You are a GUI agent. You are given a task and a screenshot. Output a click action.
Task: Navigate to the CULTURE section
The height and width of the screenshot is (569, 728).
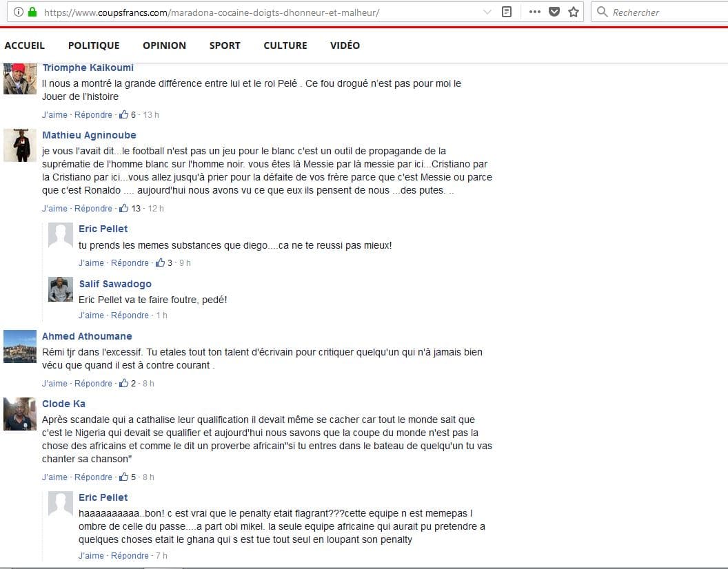(x=285, y=45)
